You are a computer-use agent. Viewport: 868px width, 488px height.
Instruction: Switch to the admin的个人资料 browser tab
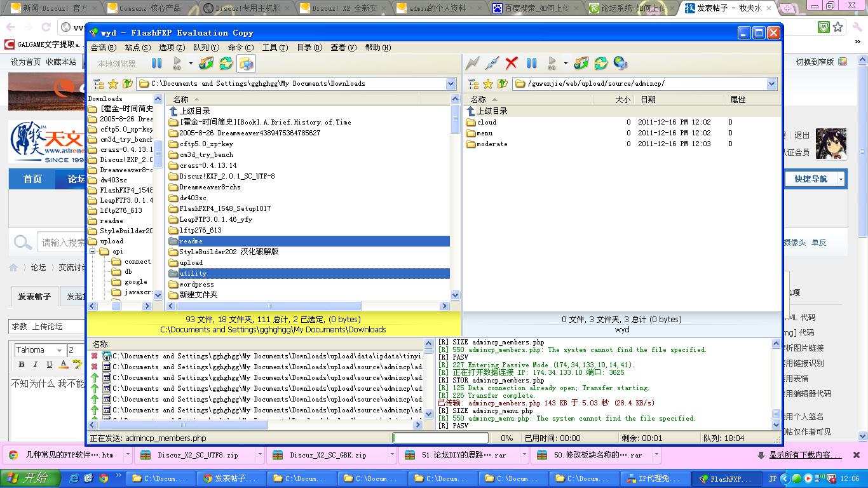click(437, 8)
